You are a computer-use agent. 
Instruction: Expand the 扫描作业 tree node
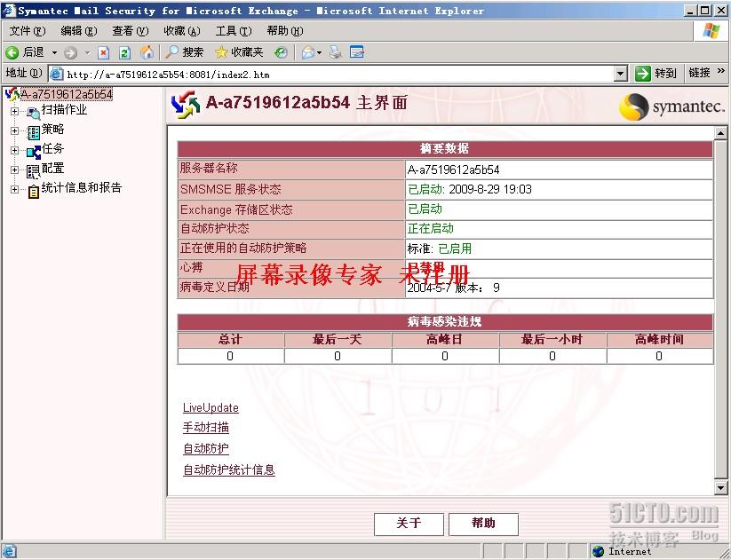pyautogui.click(x=14, y=112)
